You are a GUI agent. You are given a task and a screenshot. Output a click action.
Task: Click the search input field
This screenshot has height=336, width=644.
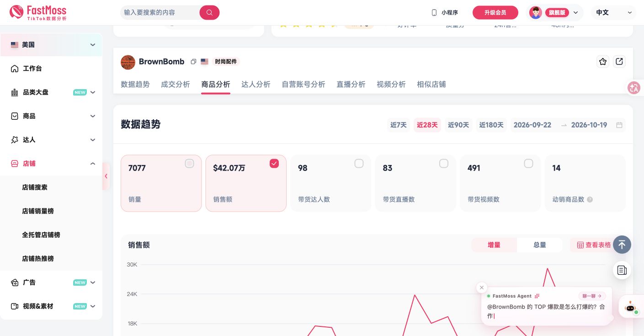pos(160,12)
